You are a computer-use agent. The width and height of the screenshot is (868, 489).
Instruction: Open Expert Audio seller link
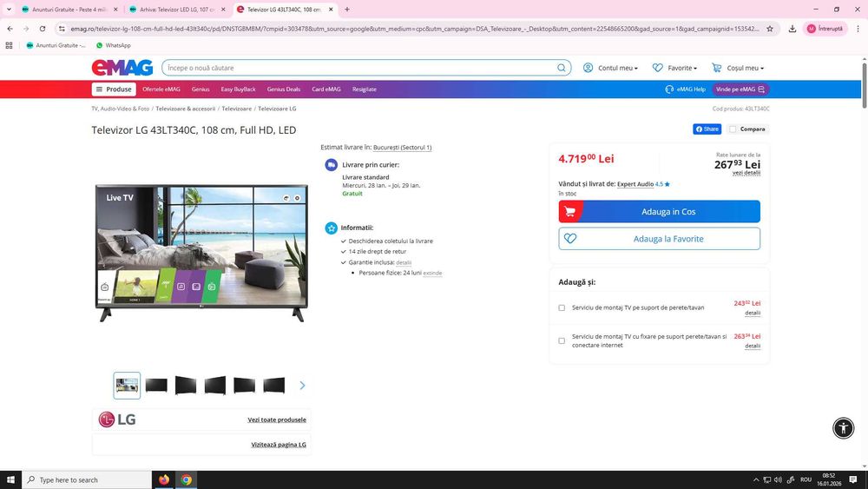635,184
